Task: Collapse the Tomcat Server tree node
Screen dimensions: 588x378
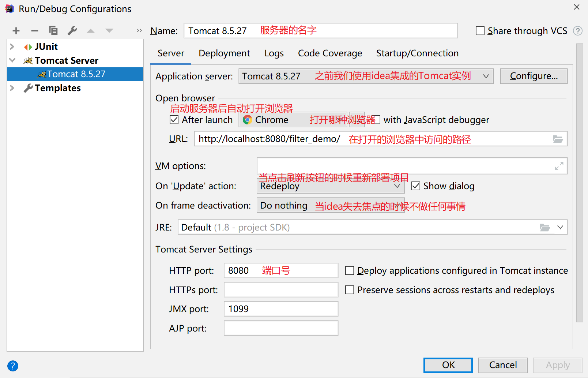Action: 12,60
